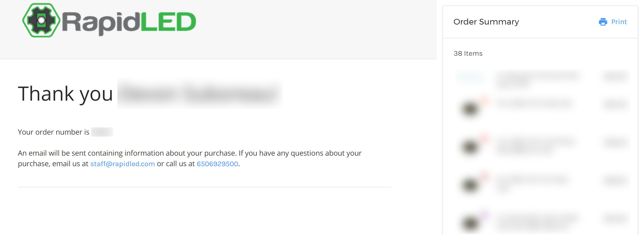The width and height of the screenshot is (644, 235).
Task: Click the blurred customer name heading
Action: tap(200, 93)
